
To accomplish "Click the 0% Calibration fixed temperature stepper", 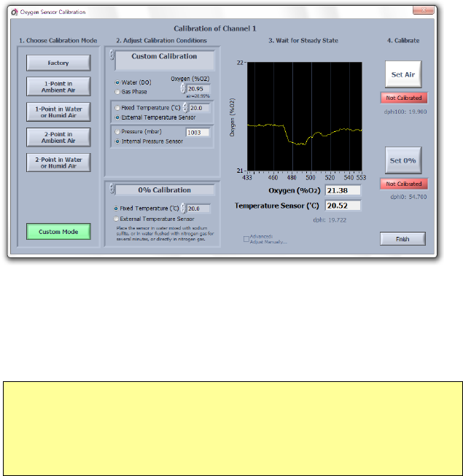I will pyautogui.click(x=183, y=208).
